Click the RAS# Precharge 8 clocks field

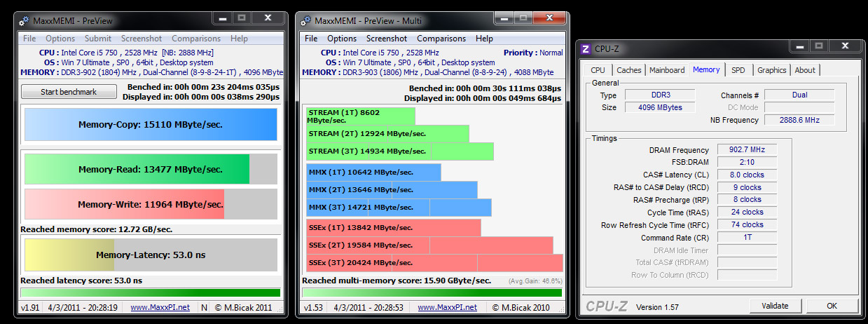pos(747,199)
